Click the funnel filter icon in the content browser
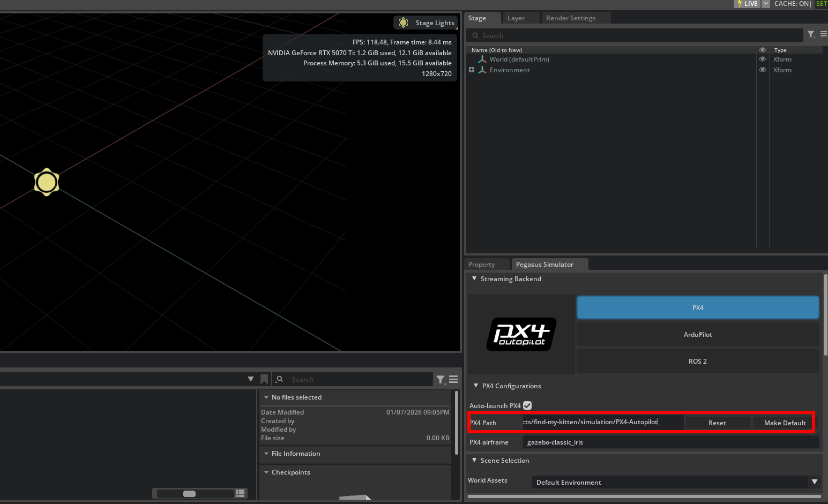Viewport: 828px width, 504px height. coord(441,379)
